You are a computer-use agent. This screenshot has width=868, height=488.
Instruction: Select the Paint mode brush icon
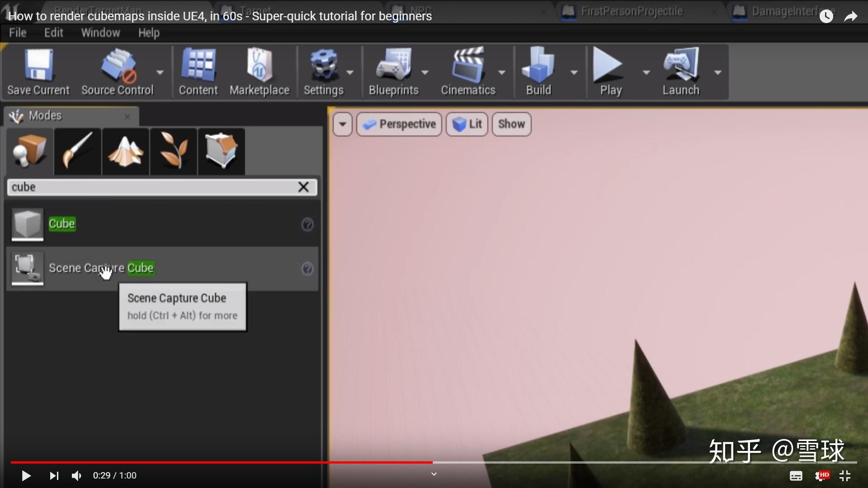(x=78, y=151)
